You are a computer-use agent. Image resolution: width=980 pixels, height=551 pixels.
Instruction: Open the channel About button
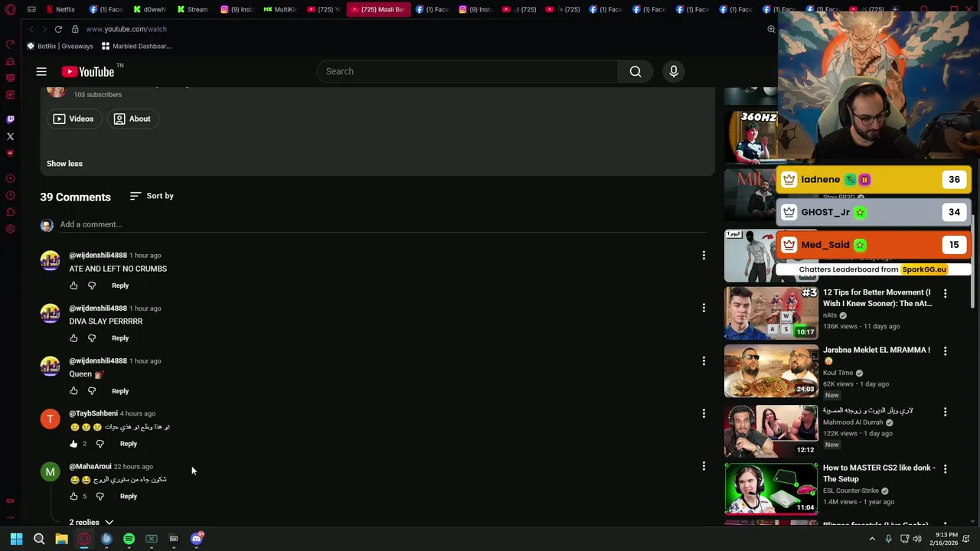132,119
